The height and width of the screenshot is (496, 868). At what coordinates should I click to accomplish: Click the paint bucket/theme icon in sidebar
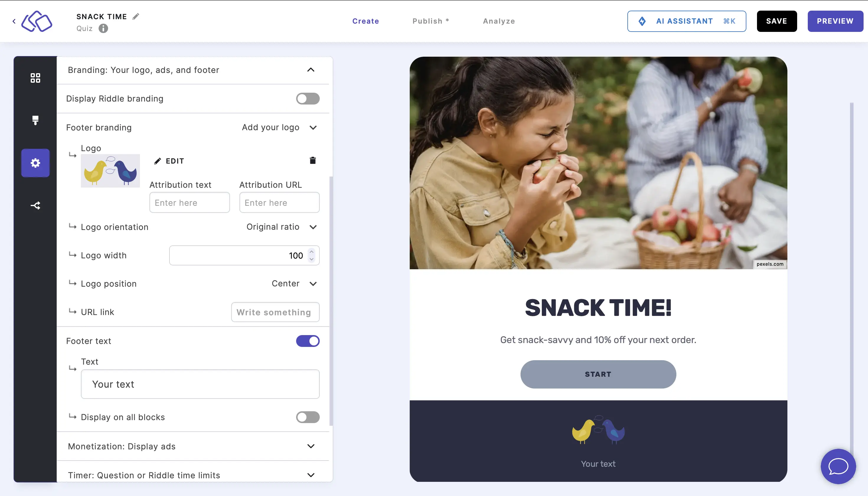pos(35,120)
